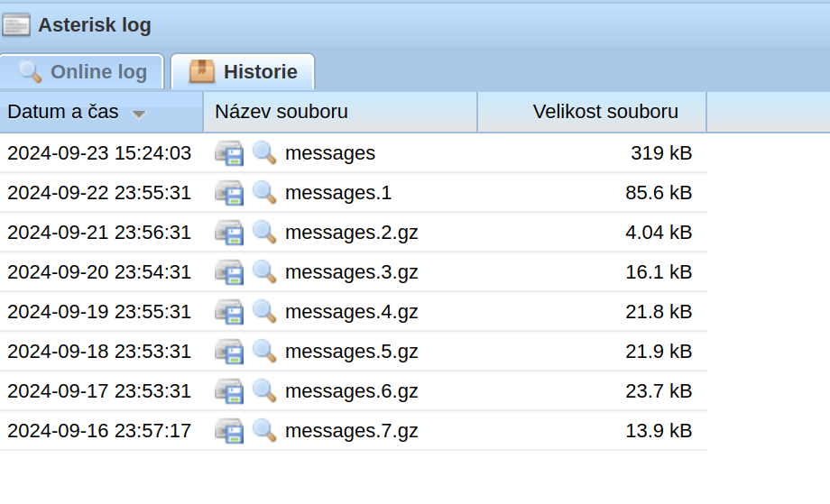The height and width of the screenshot is (504, 830).
Task: Click date 2024-09-19 23:55:31
Action: coord(99,311)
